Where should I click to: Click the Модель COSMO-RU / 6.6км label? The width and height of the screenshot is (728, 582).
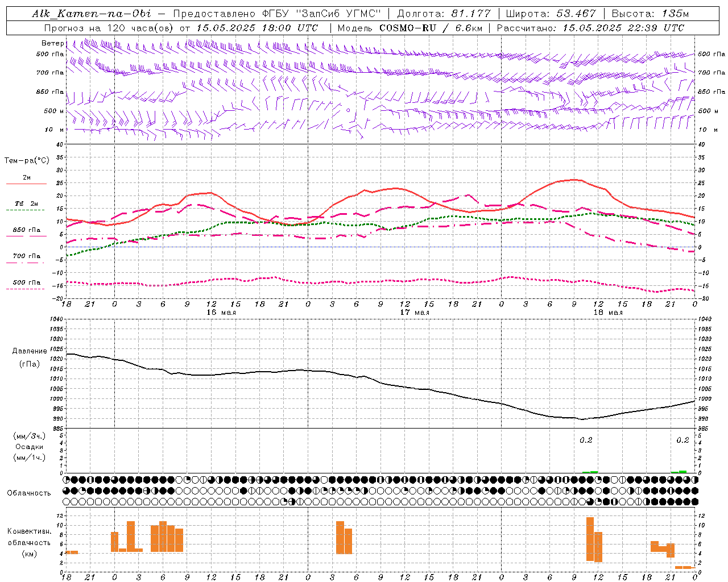tap(409, 28)
